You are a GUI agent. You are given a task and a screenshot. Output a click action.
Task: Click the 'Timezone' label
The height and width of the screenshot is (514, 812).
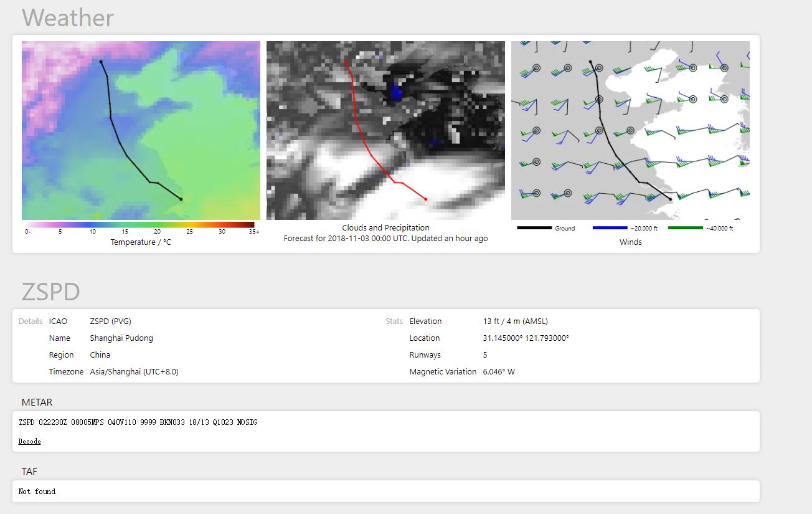(x=66, y=372)
